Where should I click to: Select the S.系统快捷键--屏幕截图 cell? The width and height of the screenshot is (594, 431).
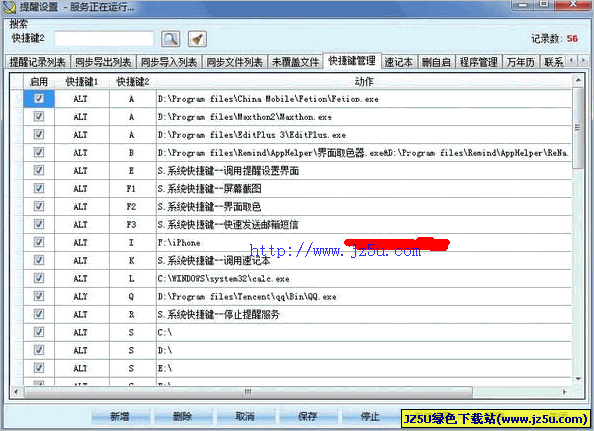pyautogui.click(x=364, y=189)
